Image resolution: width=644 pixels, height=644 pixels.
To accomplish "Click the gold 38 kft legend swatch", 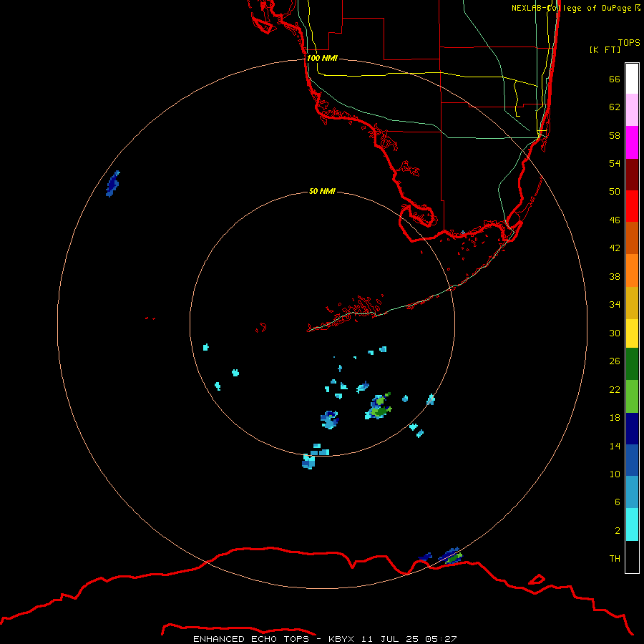I will click(x=632, y=303).
